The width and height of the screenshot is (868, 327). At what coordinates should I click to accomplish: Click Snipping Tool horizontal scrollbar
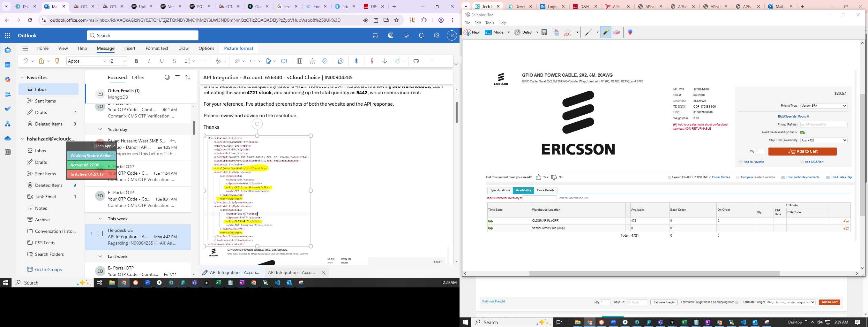click(x=655, y=273)
